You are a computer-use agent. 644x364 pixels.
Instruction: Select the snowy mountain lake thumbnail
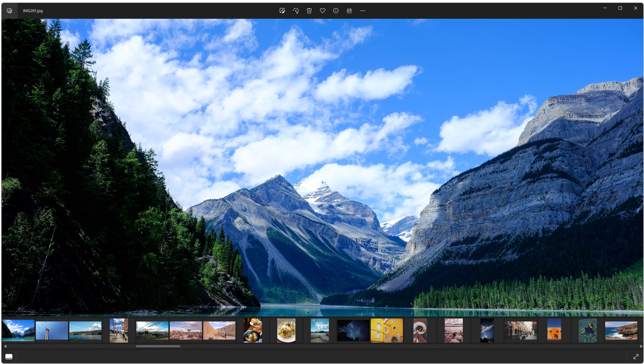tap(18, 330)
